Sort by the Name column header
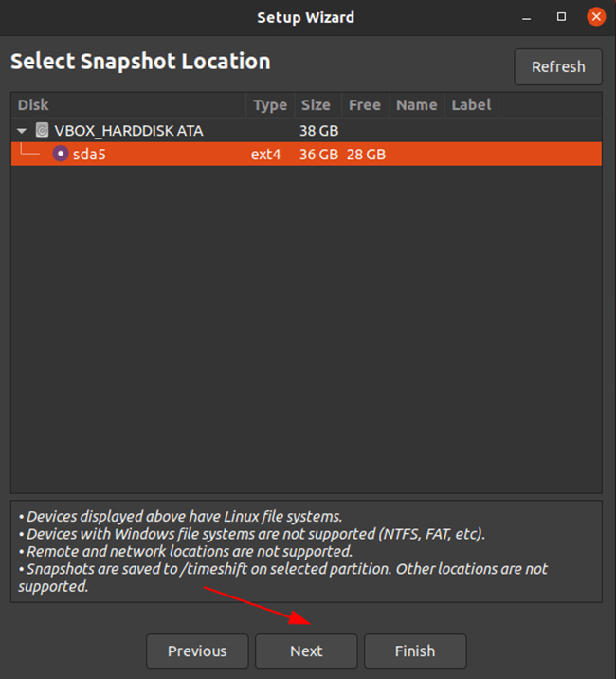616x679 pixels. (416, 105)
